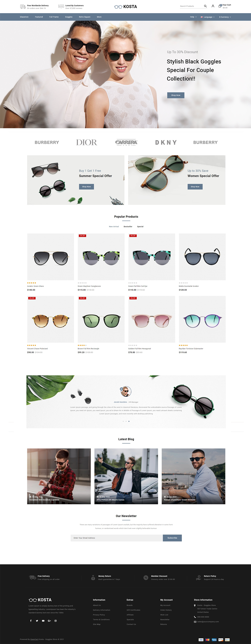Image resolution: width=251 pixels, height=644 pixels.
Task: Open the Instagram icon in footer
Action: [x=56, y=621]
